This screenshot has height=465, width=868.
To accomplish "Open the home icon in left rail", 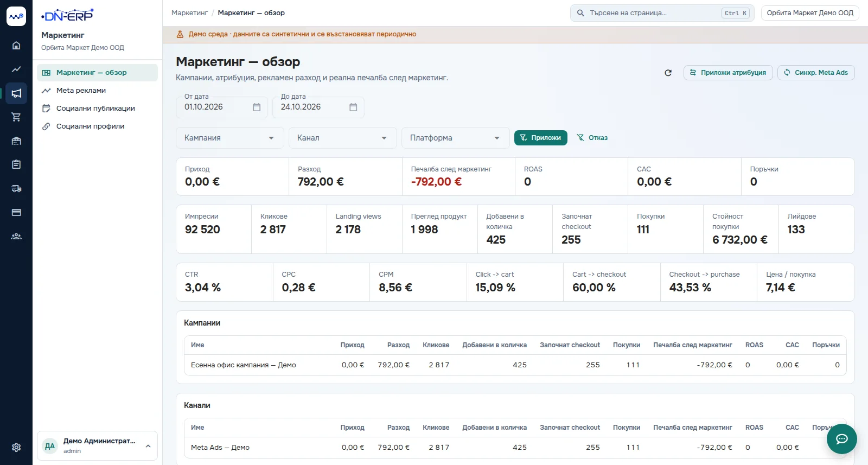I will [16, 46].
